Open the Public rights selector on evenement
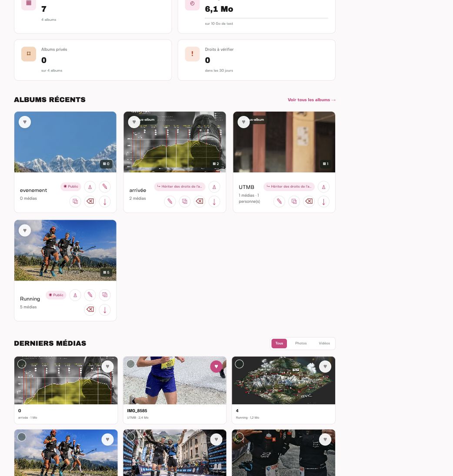The width and height of the screenshot is (453, 476). pyautogui.click(x=71, y=186)
